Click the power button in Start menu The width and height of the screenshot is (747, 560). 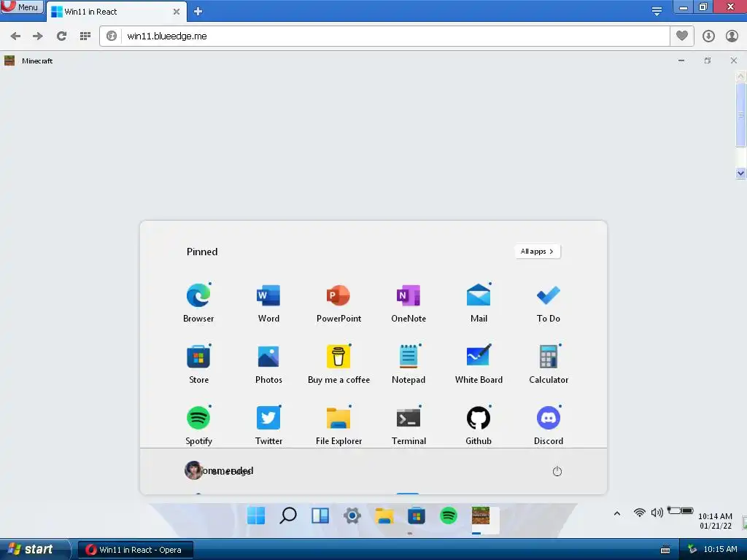pyautogui.click(x=557, y=472)
